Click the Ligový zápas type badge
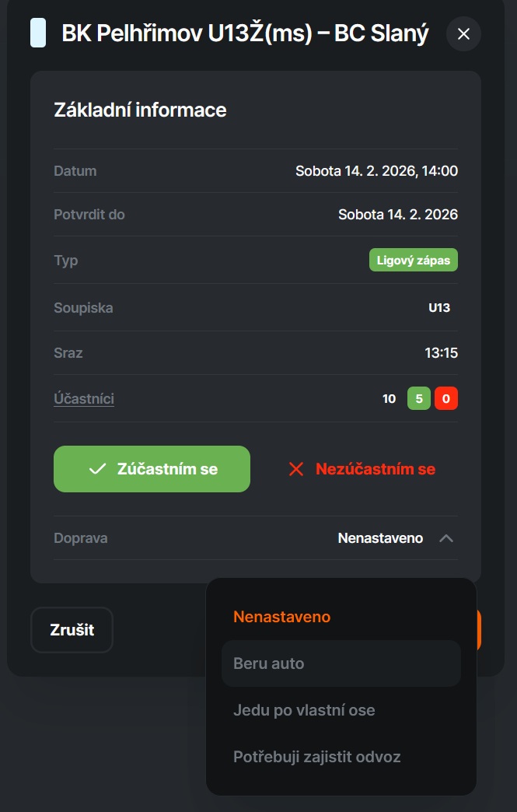The width and height of the screenshot is (517, 812). 413,261
